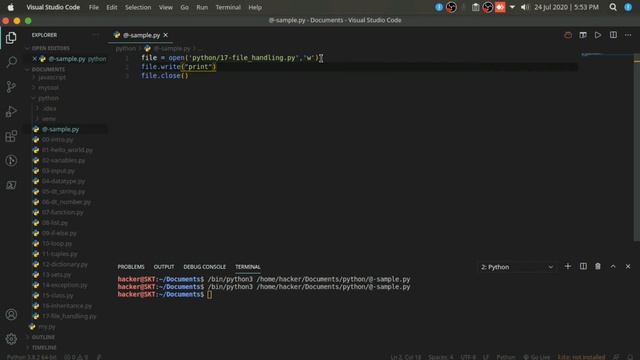Switch to the Output panel tab
Screen dimensions: 640x360
[164, 267]
